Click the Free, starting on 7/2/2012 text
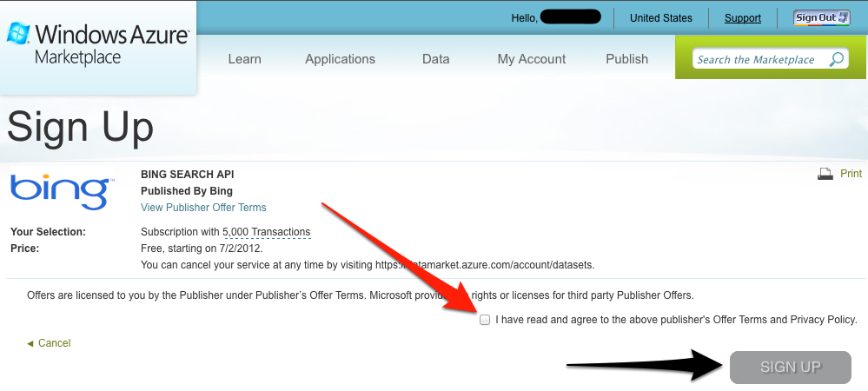The image size is (868, 391). tap(202, 249)
